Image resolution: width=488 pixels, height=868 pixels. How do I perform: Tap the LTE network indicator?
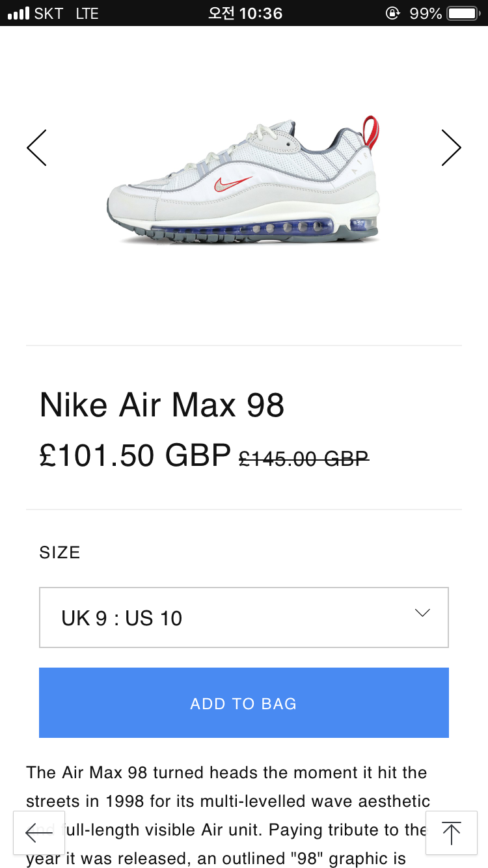(87, 13)
